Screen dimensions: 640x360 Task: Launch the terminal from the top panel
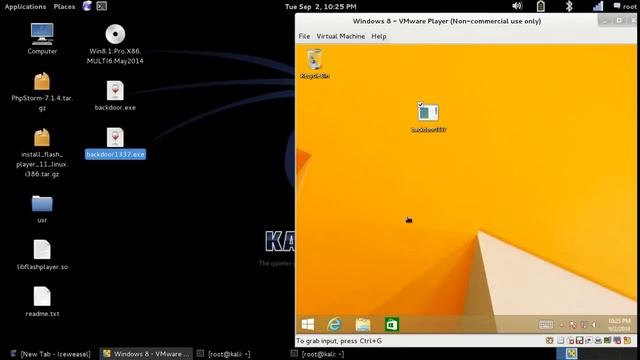tap(102, 6)
